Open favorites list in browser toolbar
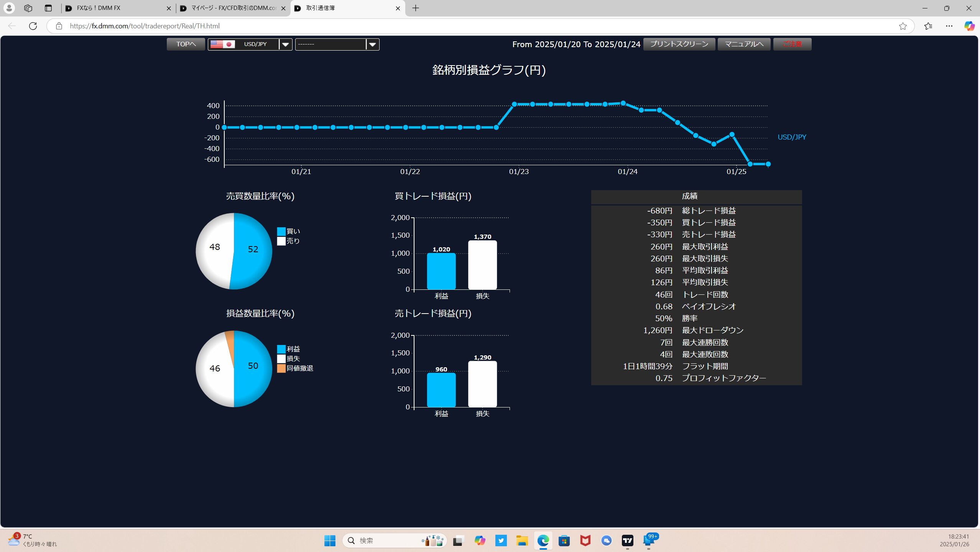This screenshot has height=552, width=980. tap(928, 26)
